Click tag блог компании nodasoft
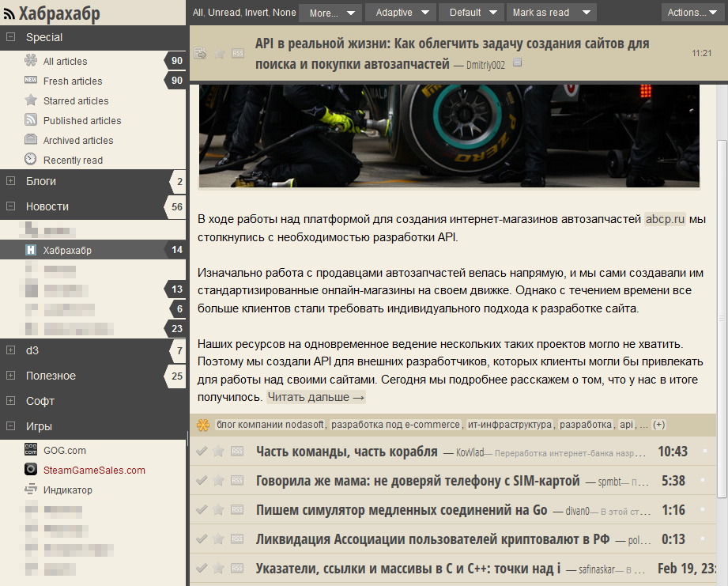This screenshot has height=586, width=728. pos(270,425)
